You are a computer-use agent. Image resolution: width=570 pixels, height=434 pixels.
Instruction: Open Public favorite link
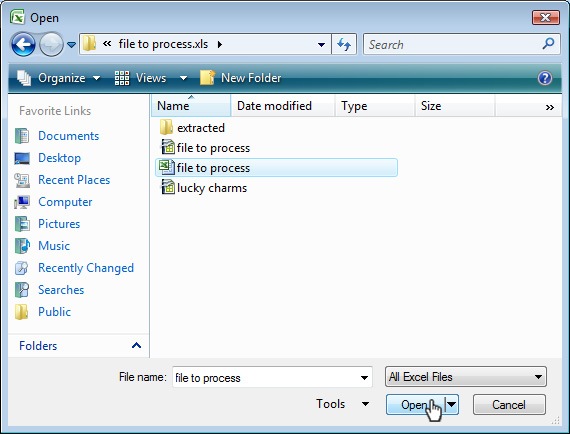click(x=55, y=312)
